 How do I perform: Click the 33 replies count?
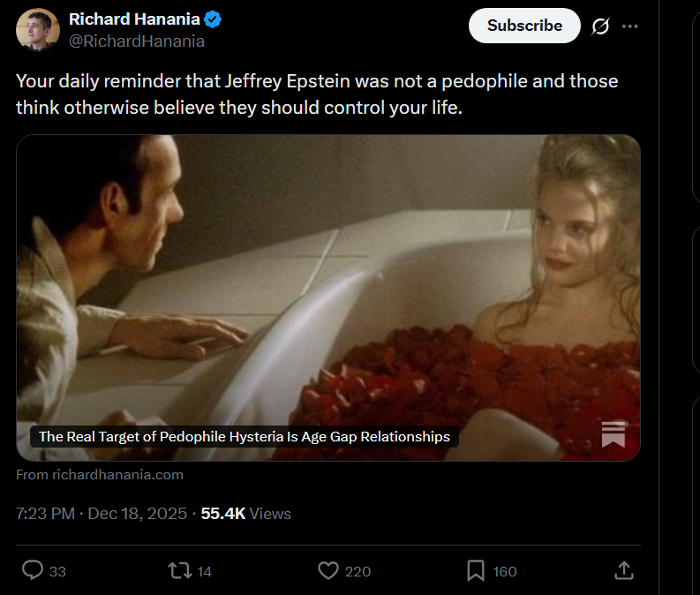click(57, 572)
